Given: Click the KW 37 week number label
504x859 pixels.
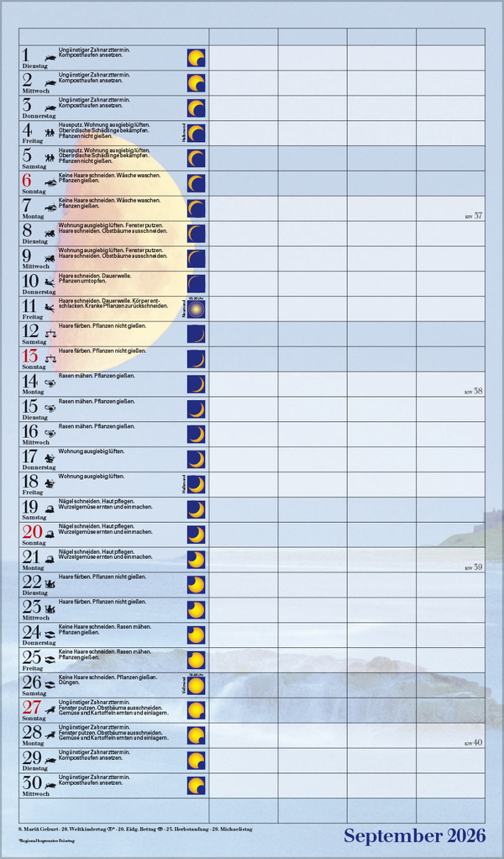Looking at the screenshot, I should pos(474,216).
